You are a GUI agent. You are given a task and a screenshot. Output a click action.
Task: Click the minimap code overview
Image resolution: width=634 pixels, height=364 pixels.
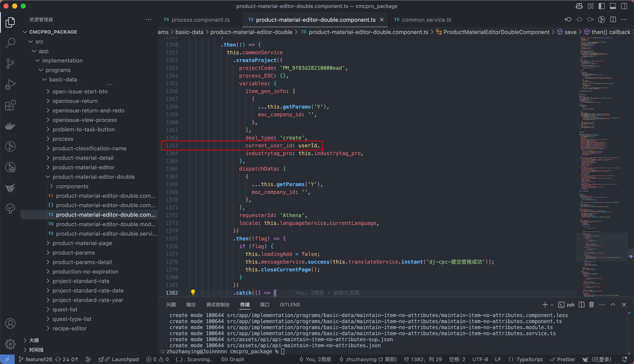[602, 166]
